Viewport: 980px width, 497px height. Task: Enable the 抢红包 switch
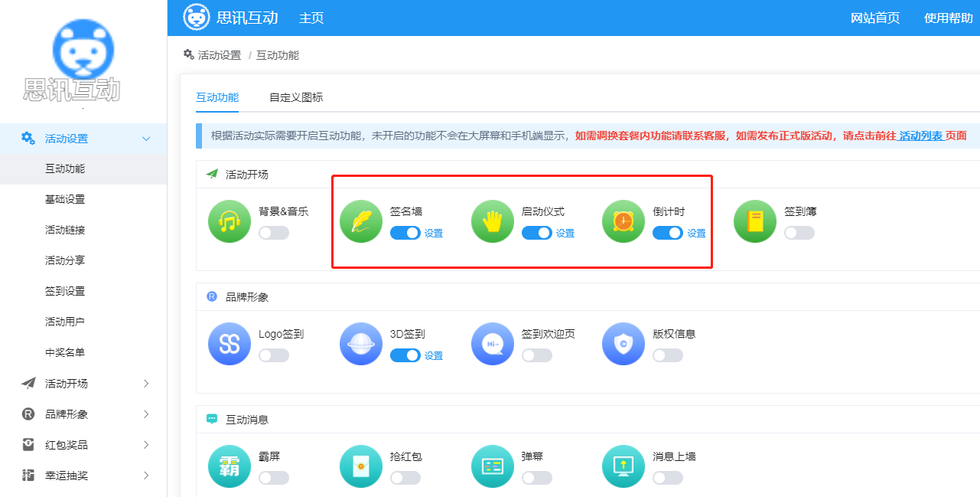(x=405, y=478)
